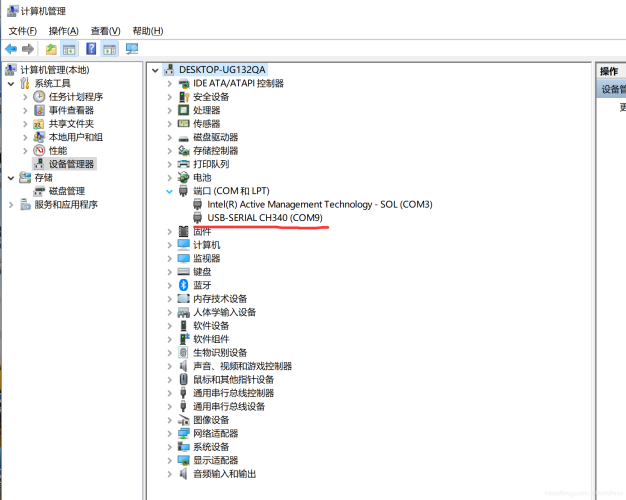Viewport: 626px width, 500px height.
Task: Click the Back arrow toolbar icon
Action: click(x=11, y=49)
